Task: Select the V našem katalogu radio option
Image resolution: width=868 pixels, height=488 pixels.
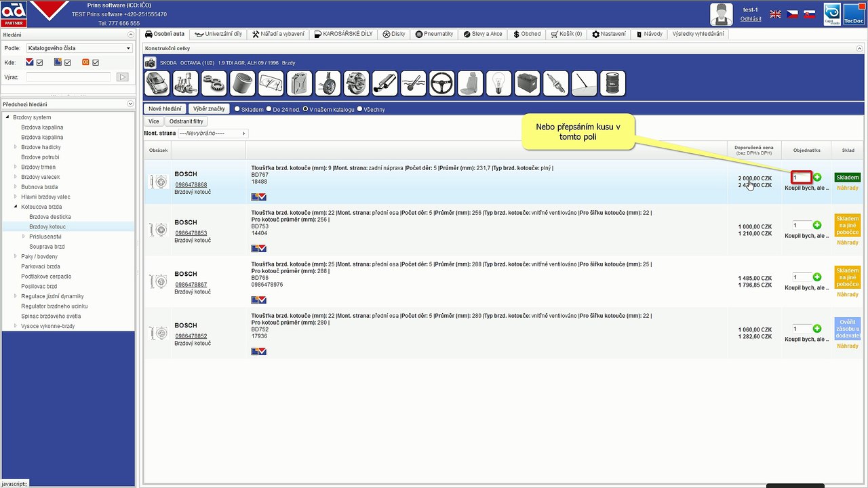Action: 306,108
